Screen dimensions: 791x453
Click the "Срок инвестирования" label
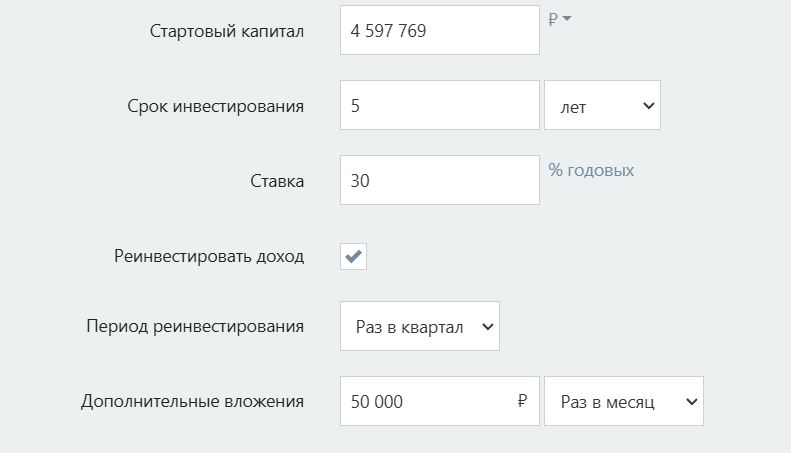(x=216, y=105)
